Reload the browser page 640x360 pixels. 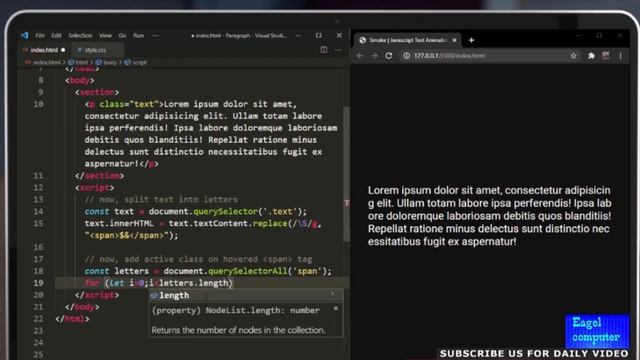(x=389, y=56)
